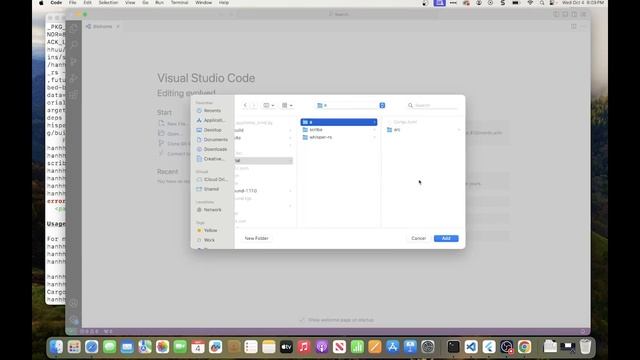
Task: Click the VS Code title bar search box
Action: 339,14
